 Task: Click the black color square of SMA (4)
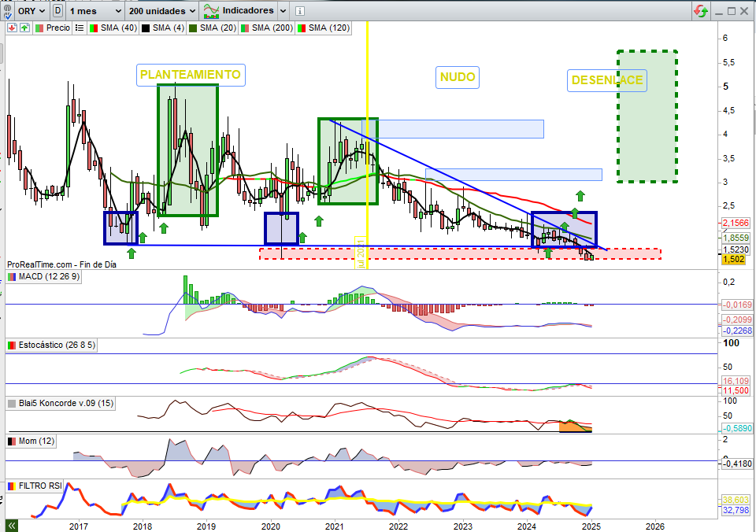coord(146,28)
